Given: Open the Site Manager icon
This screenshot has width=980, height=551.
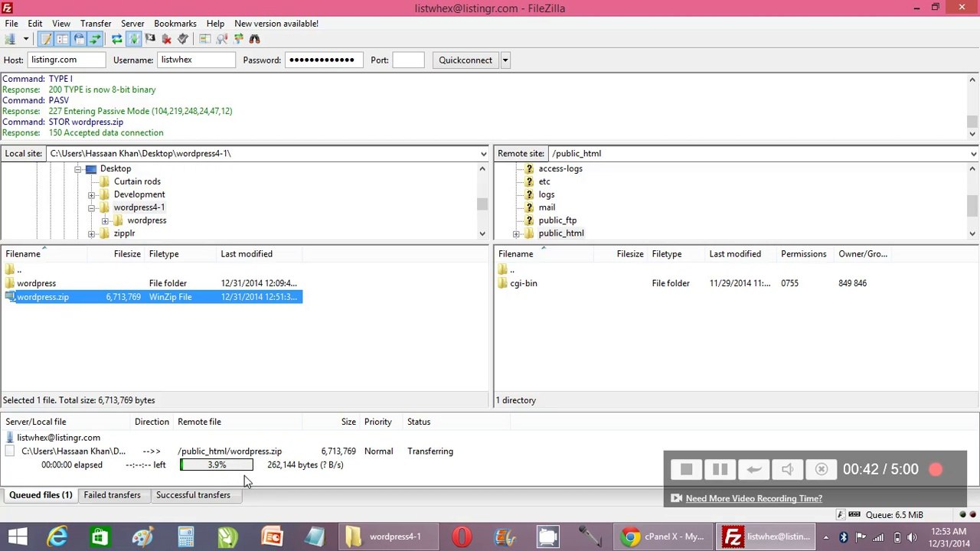Looking at the screenshot, I should tap(10, 39).
